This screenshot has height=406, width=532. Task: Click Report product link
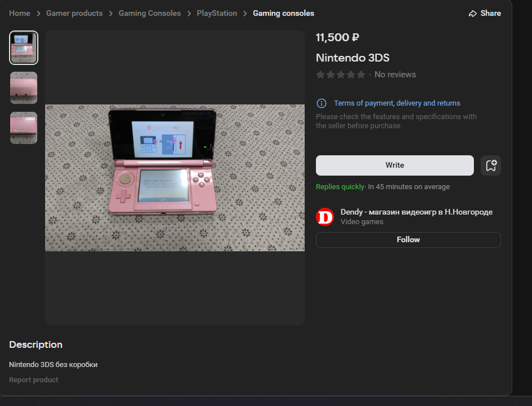click(x=34, y=380)
